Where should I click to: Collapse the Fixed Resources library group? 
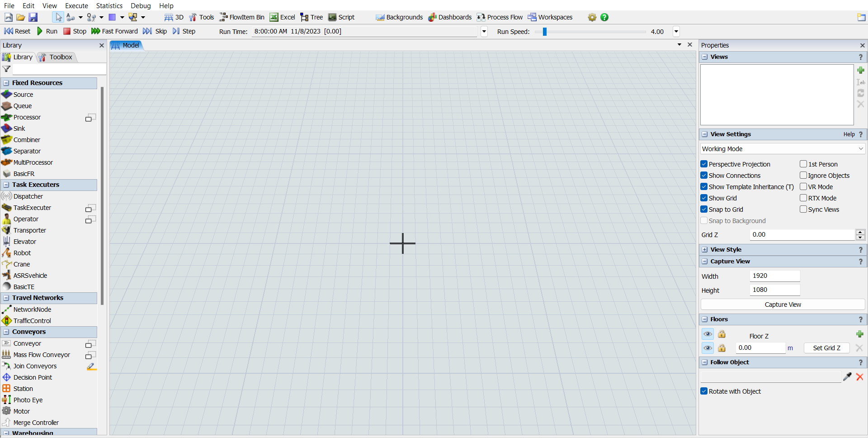click(6, 83)
